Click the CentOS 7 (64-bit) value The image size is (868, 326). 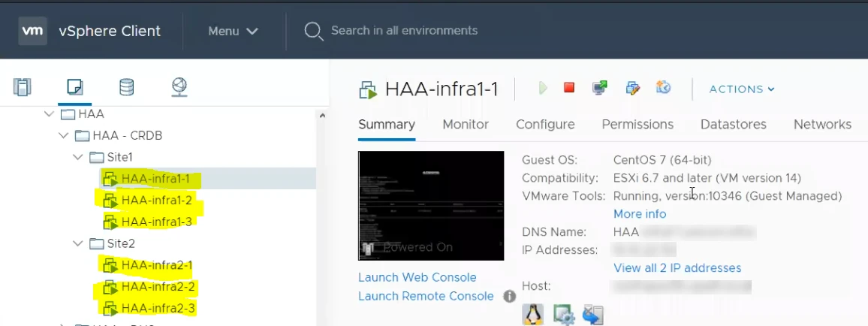[662, 160]
